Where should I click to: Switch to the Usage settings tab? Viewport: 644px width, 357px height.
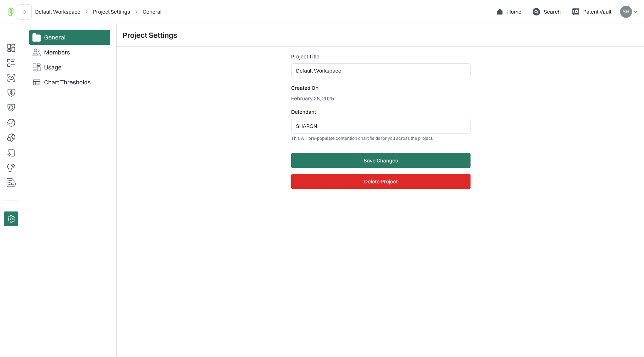click(x=53, y=67)
